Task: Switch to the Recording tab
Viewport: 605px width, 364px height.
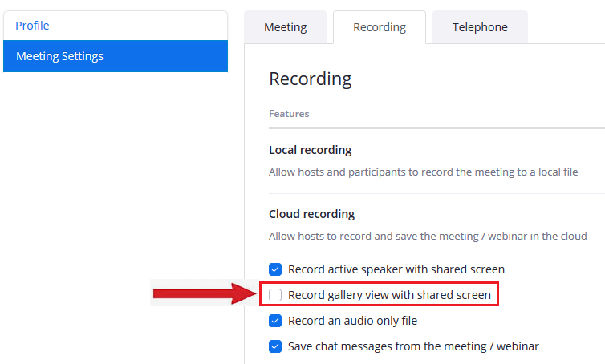Action: tap(380, 27)
